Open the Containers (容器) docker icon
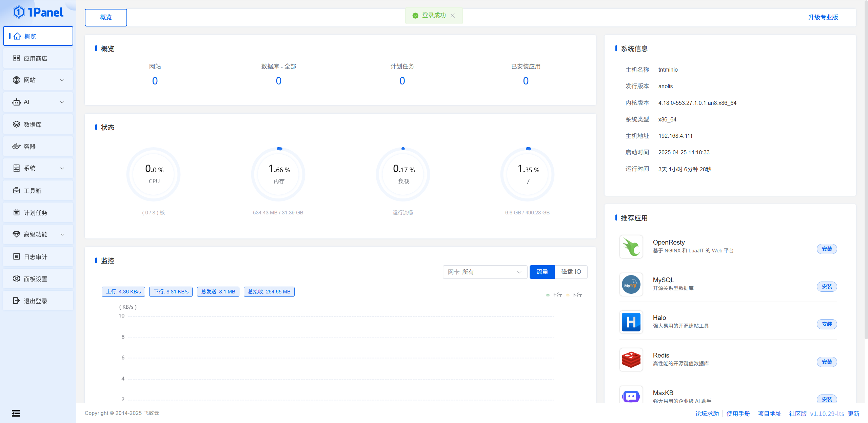 click(x=16, y=147)
